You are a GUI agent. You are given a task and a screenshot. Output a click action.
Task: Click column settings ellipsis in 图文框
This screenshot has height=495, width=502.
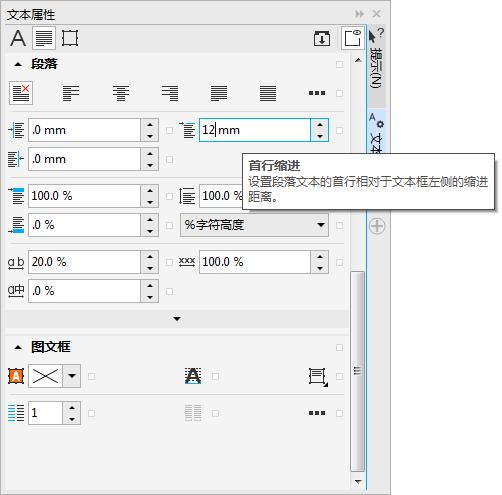click(317, 413)
